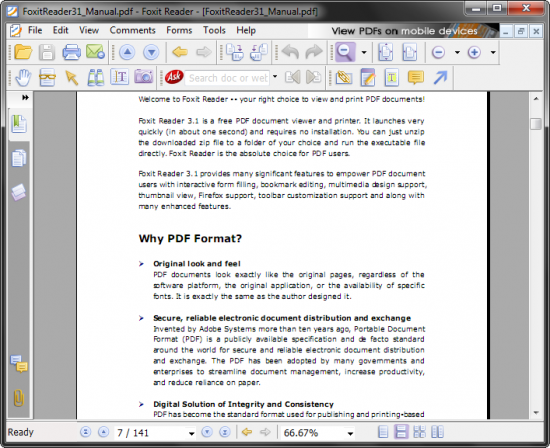Expand the navigation pane with double arrow

(25, 98)
